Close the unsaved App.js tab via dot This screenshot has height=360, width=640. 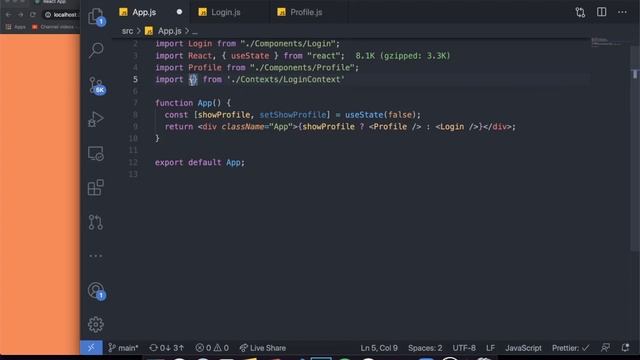click(x=179, y=12)
